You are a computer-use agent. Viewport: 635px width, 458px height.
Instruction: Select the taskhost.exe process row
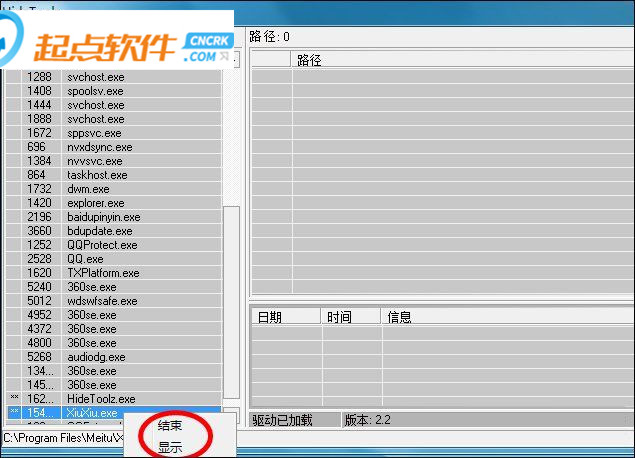114,175
